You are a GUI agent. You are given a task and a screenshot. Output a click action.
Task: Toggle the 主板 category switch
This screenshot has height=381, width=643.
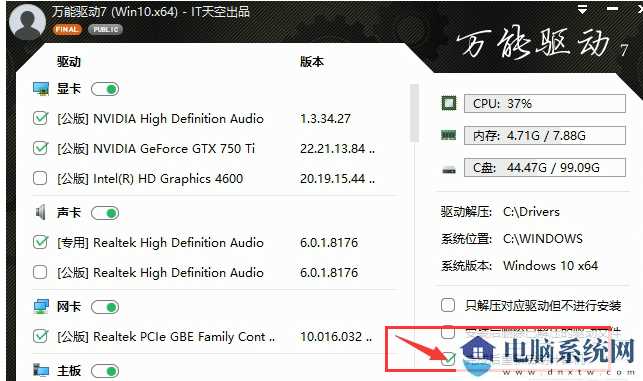click(x=105, y=371)
